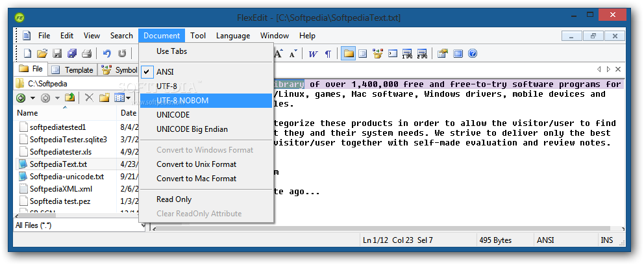Switch to the File panel tab
Image resolution: width=644 pixels, height=265 pixels.
[31, 69]
